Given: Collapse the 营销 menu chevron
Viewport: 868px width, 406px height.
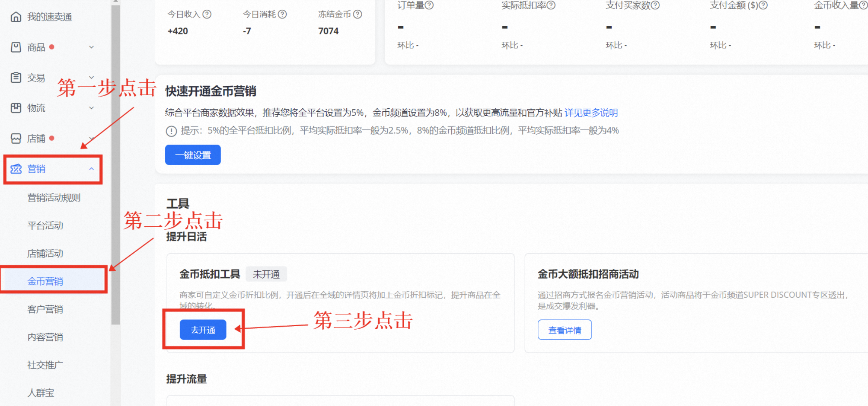Looking at the screenshot, I should click(91, 169).
